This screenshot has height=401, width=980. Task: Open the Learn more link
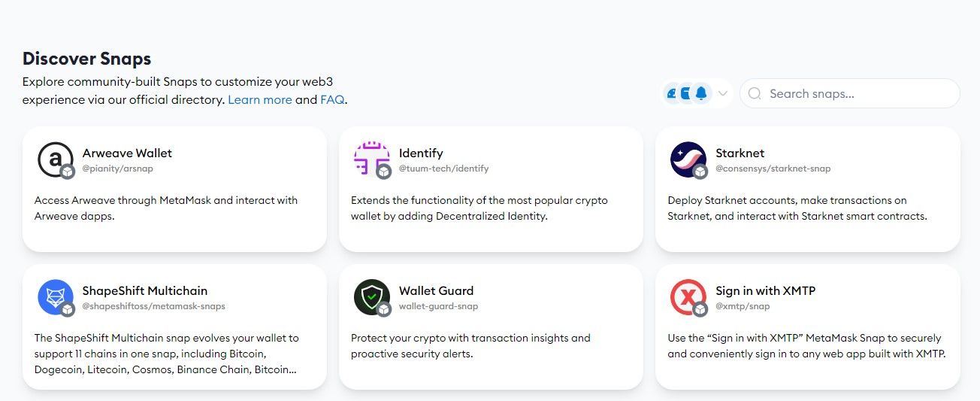[x=260, y=99]
